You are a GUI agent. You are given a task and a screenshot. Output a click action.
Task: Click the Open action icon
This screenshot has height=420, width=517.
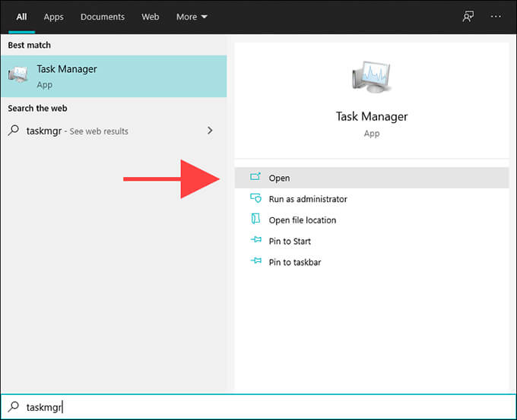pos(255,176)
